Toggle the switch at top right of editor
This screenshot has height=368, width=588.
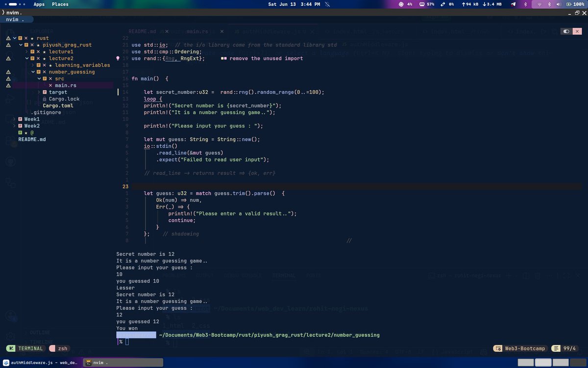(566, 31)
